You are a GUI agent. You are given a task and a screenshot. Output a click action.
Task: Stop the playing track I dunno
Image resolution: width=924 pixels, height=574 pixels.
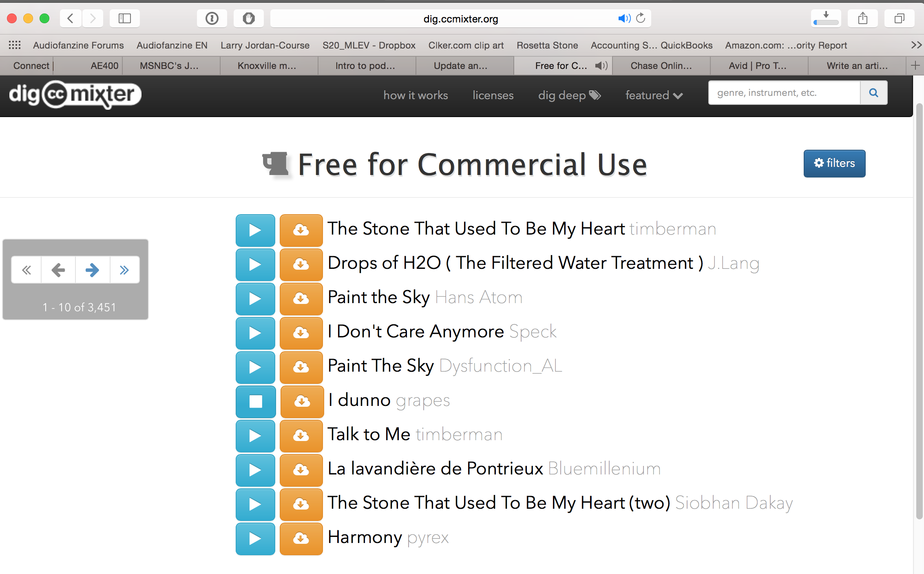click(256, 401)
